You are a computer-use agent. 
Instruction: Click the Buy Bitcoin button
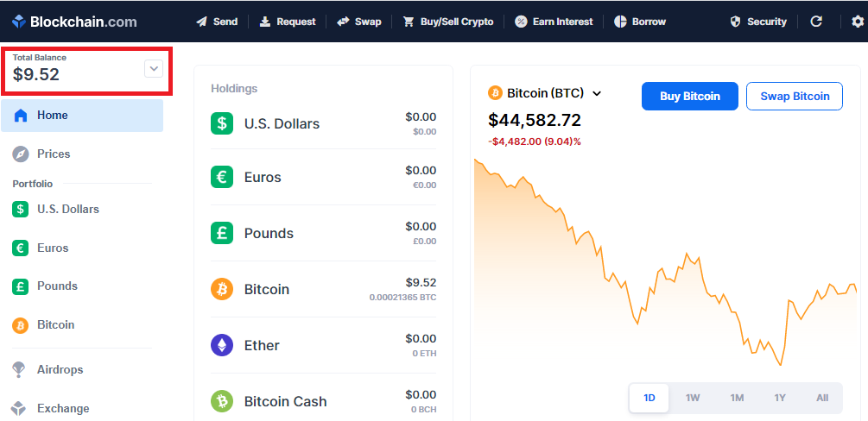tap(690, 97)
